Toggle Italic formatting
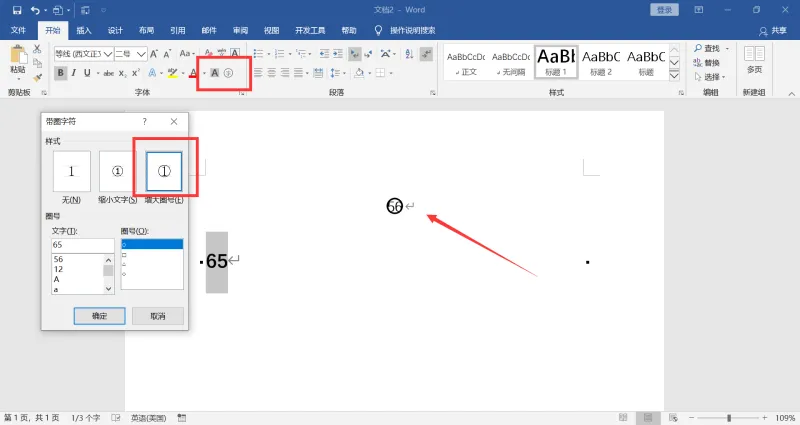The width and height of the screenshot is (800, 425). [x=74, y=73]
